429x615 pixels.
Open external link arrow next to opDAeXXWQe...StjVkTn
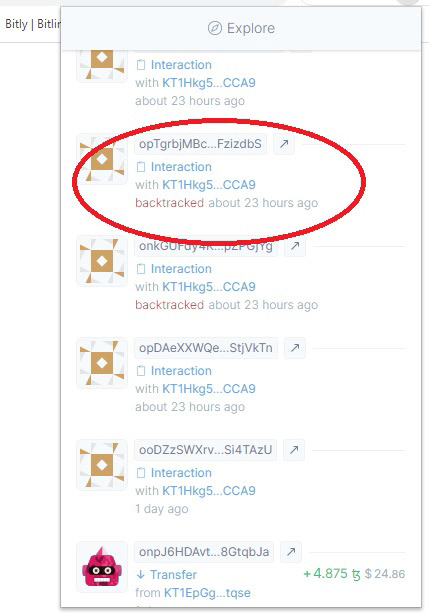point(294,348)
